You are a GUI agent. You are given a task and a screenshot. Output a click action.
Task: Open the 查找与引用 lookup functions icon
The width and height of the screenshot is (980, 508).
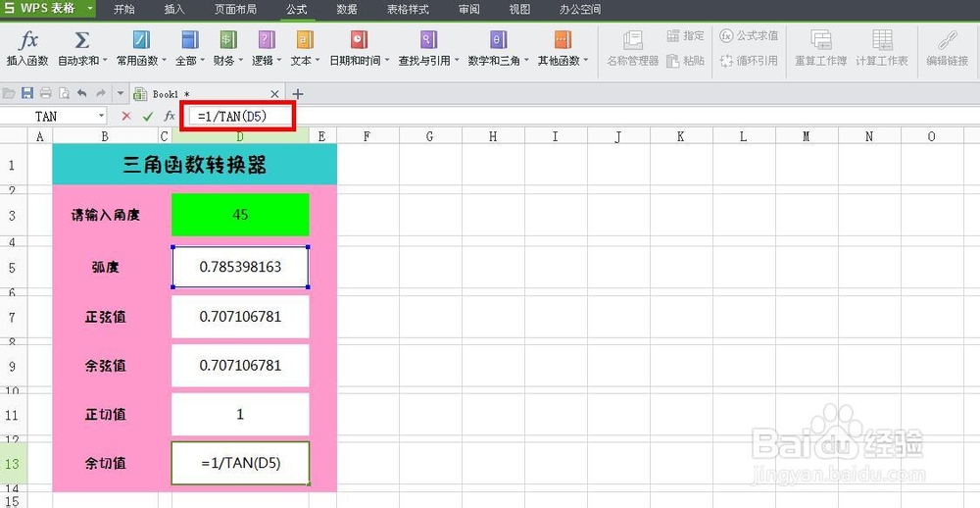pos(428,40)
